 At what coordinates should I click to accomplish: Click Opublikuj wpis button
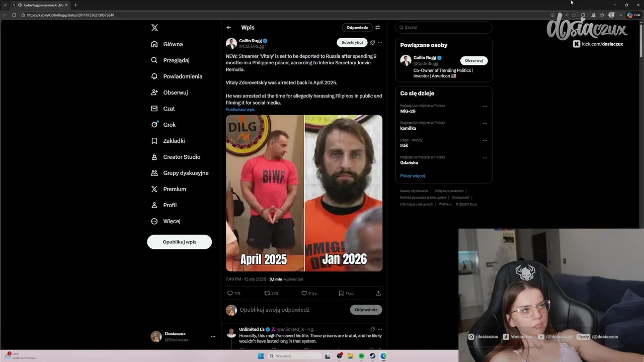(179, 242)
